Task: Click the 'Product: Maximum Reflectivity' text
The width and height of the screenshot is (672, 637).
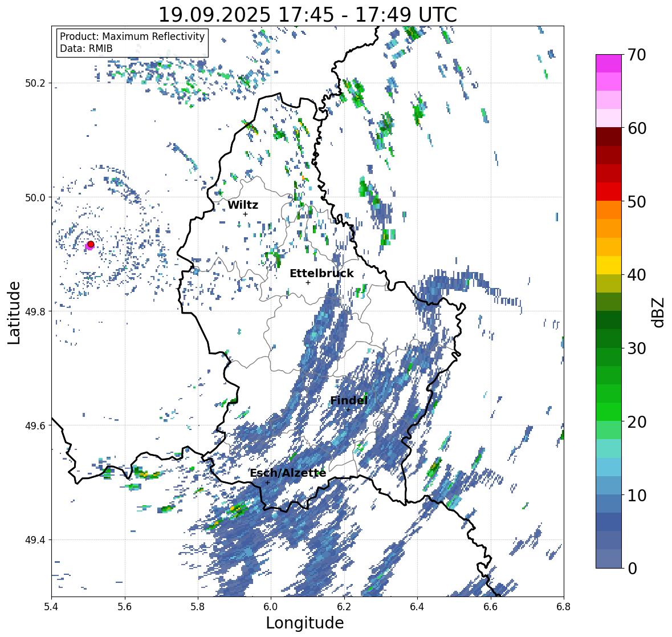Action: (x=132, y=36)
